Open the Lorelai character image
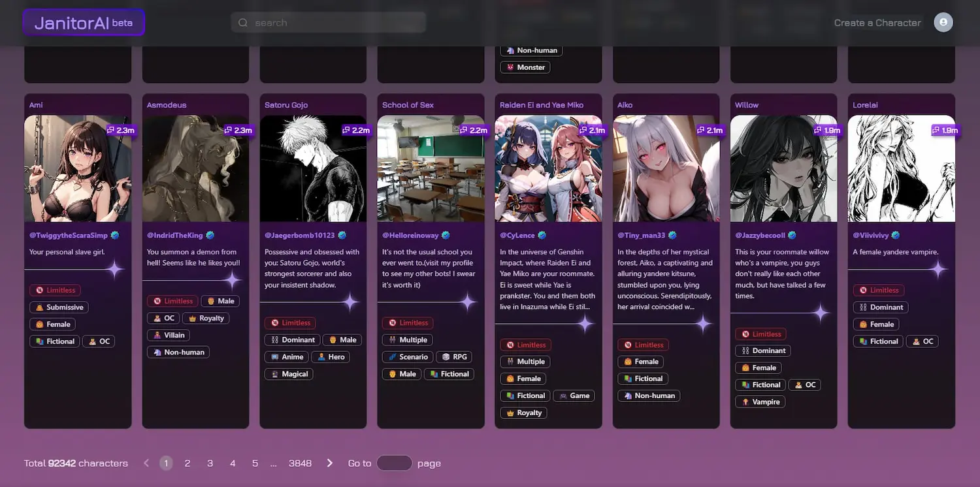This screenshot has height=487, width=980. 901,168
